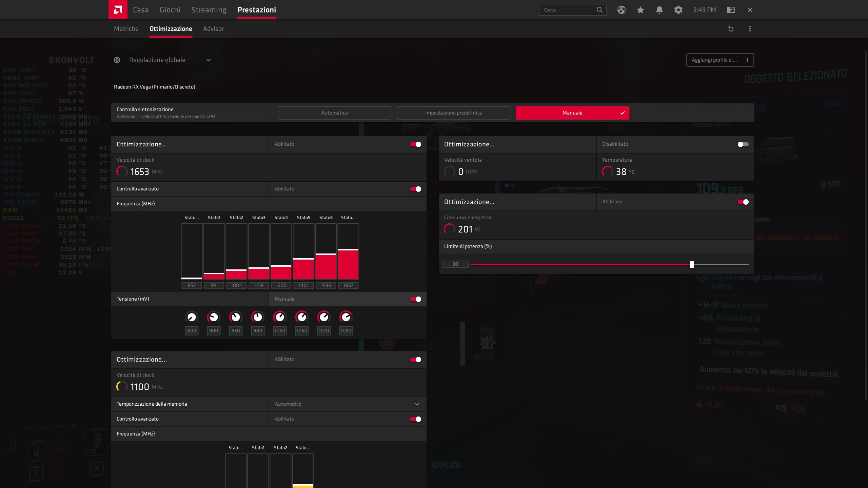Click the fan speed 0 RPM gauge
The image size is (868, 488).
[x=450, y=171]
